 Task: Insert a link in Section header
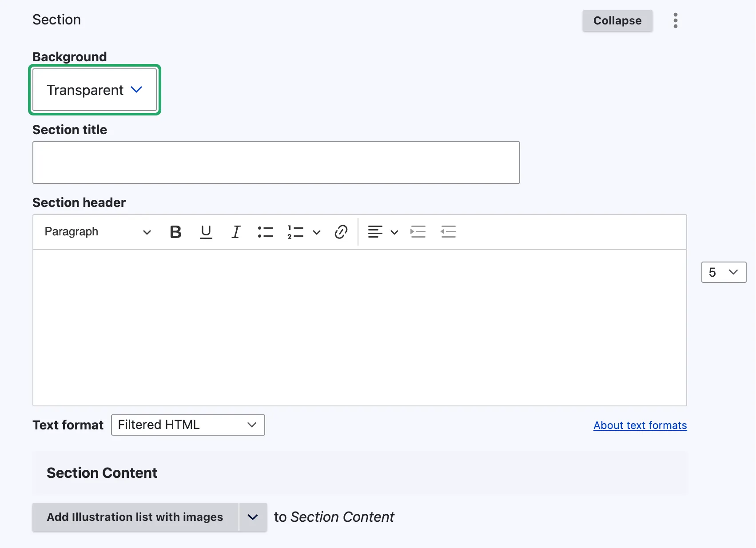(x=341, y=232)
